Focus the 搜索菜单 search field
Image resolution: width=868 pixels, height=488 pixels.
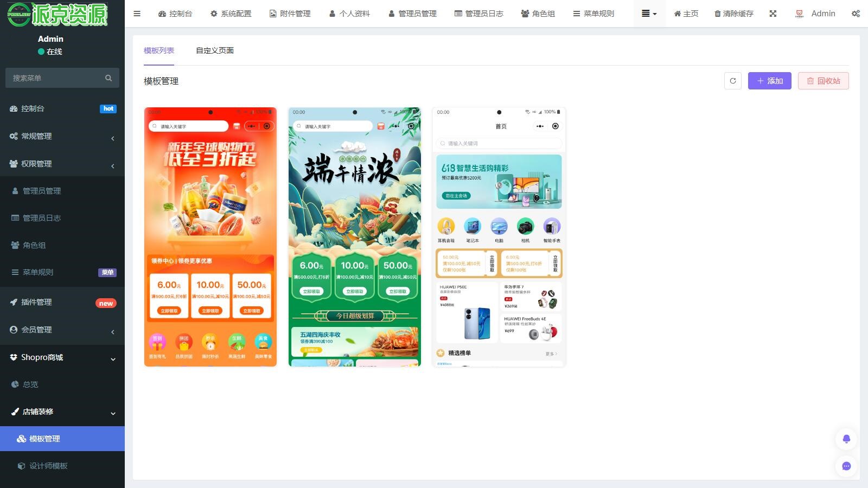coord(54,78)
